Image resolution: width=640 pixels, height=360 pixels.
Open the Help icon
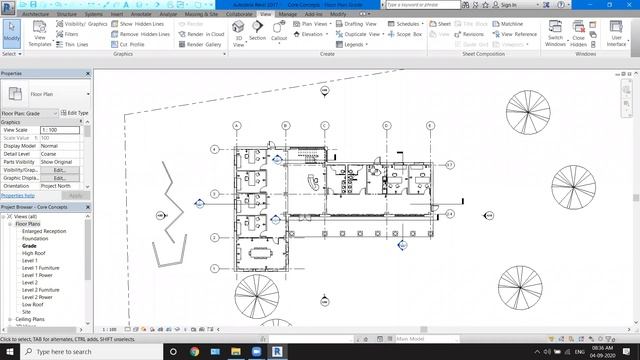[561, 5]
